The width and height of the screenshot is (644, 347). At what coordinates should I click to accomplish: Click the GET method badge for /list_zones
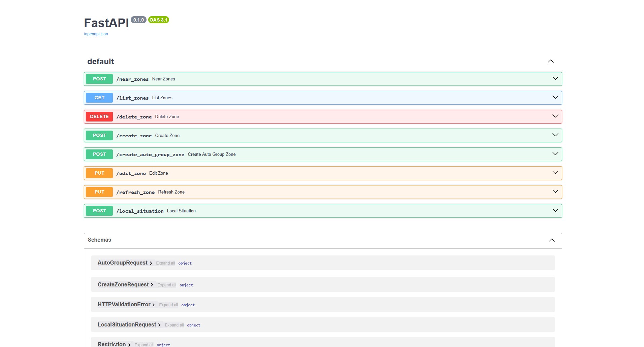pos(99,98)
